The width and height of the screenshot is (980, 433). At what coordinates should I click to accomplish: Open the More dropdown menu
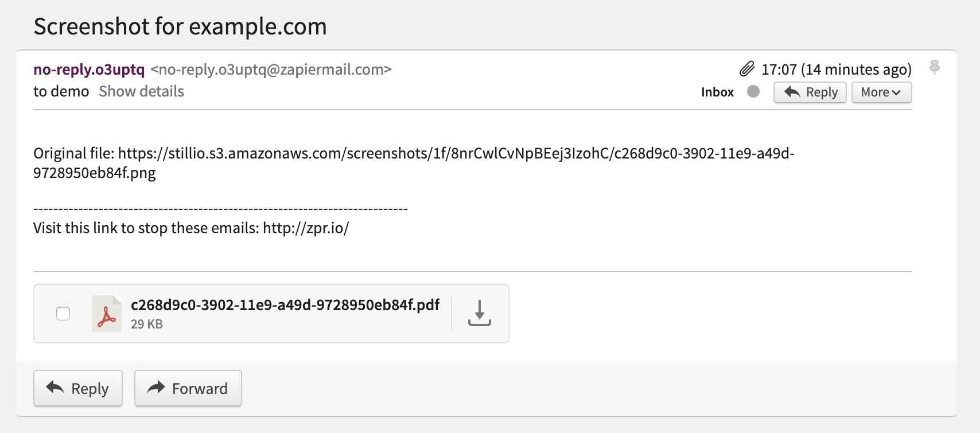click(881, 92)
